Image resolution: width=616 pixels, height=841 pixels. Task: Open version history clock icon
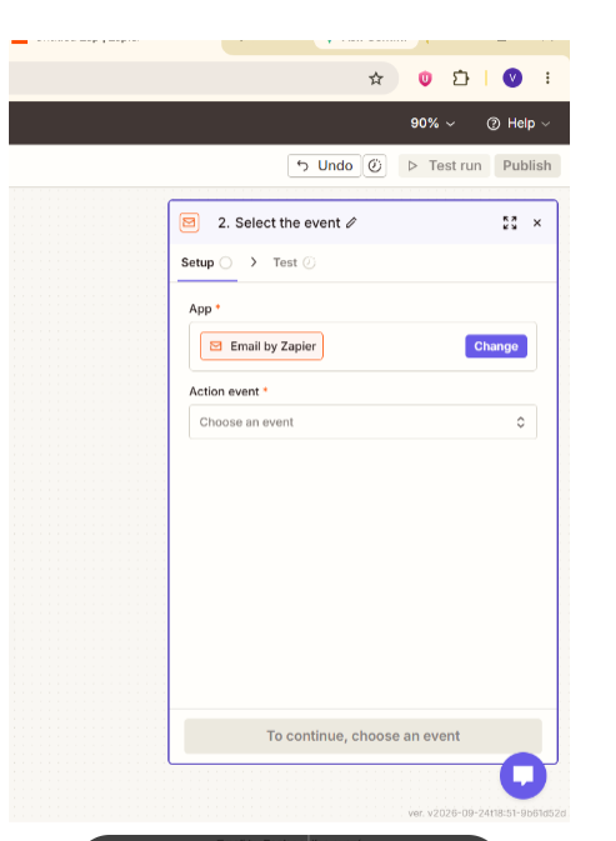[x=374, y=166]
